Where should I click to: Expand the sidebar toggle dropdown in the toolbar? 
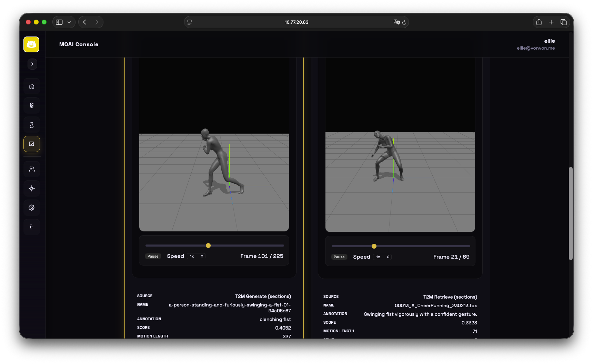click(68, 22)
